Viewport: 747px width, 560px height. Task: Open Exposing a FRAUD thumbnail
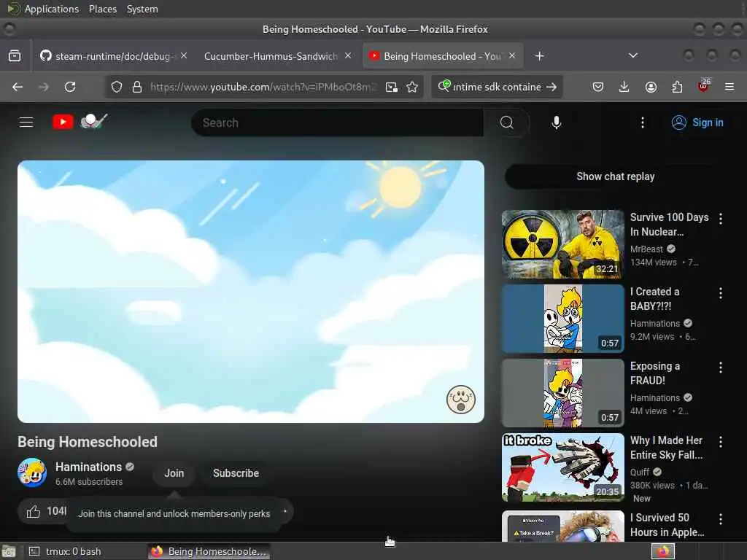(x=562, y=393)
